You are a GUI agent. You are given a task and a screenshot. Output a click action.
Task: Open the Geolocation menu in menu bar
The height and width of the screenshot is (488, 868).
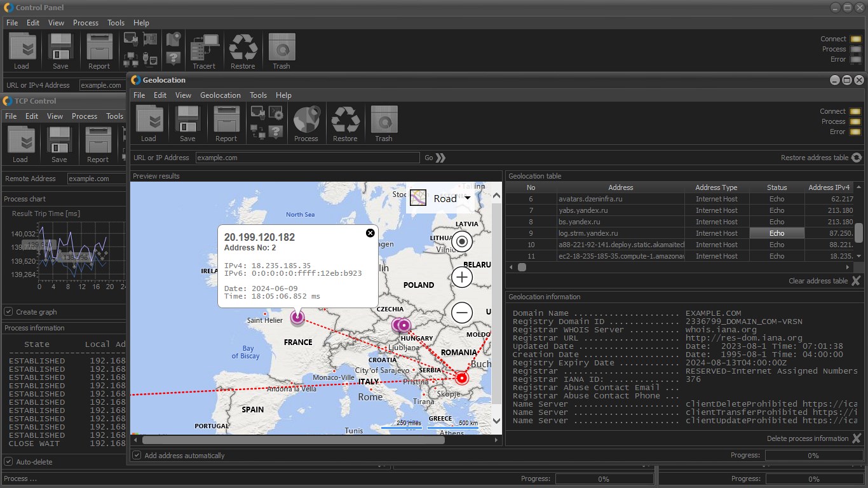(220, 95)
